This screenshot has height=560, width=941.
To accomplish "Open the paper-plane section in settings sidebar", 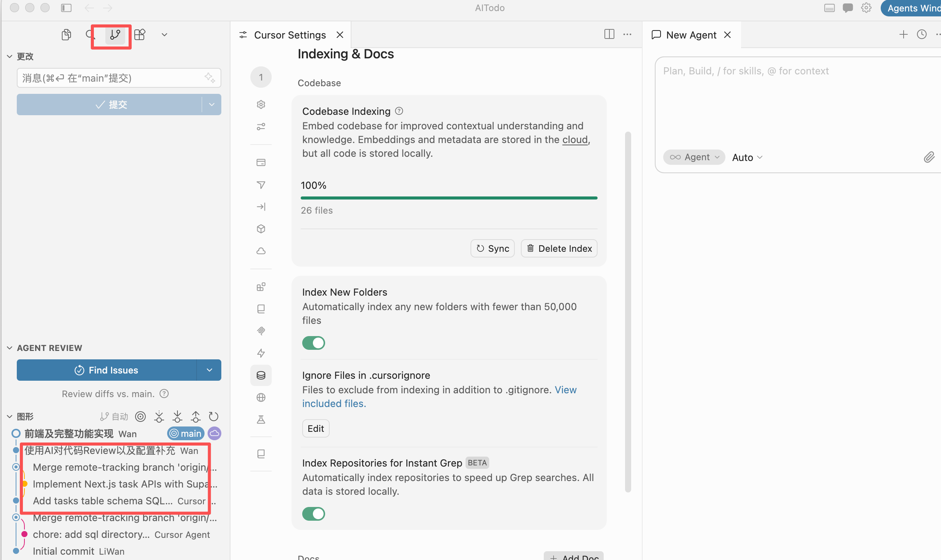I will pyautogui.click(x=261, y=185).
